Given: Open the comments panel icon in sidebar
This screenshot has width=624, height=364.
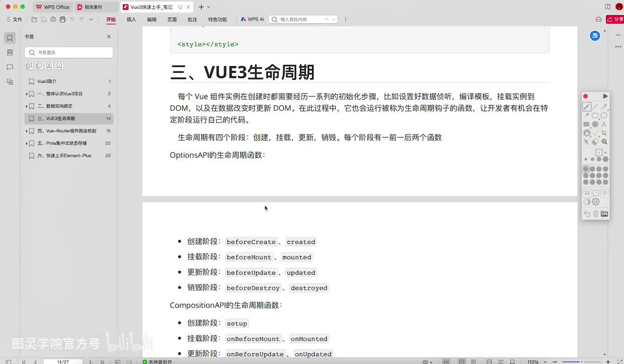Looking at the screenshot, I should coord(10,67).
